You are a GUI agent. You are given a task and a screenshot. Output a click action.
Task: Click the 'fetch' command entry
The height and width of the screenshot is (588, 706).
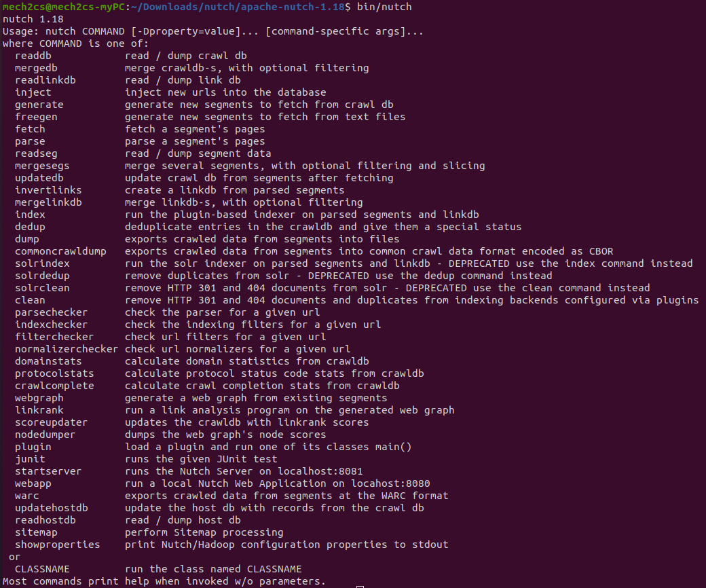[x=30, y=129]
